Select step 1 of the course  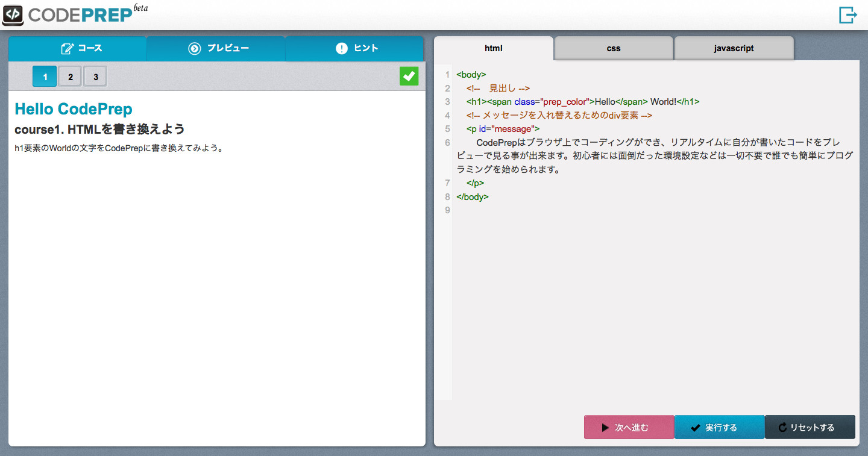(44, 76)
